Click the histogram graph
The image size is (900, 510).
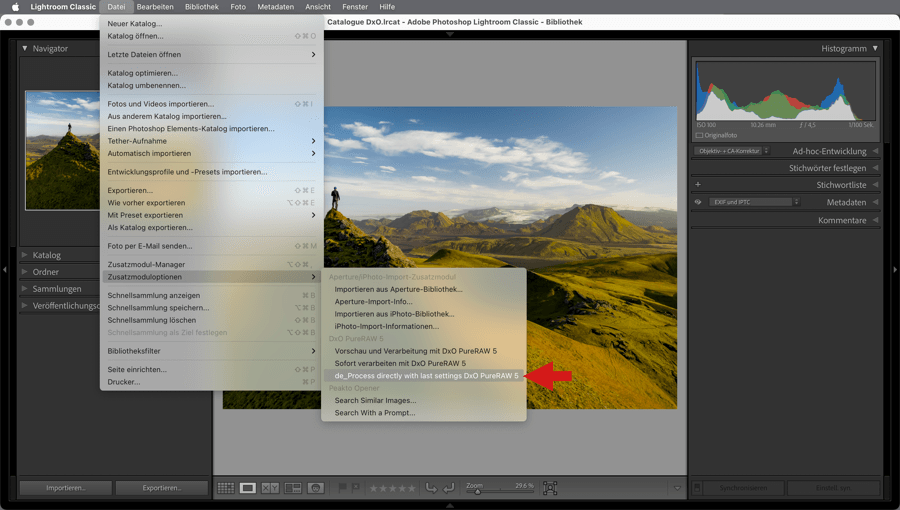[785, 91]
